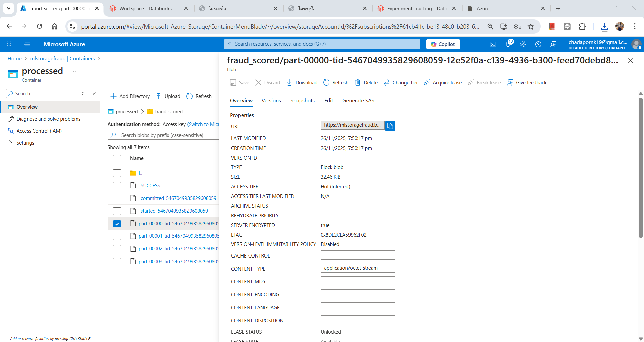This screenshot has height=342, width=644.
Task: Open the Copilot button
Action: [x=443, y=44]
